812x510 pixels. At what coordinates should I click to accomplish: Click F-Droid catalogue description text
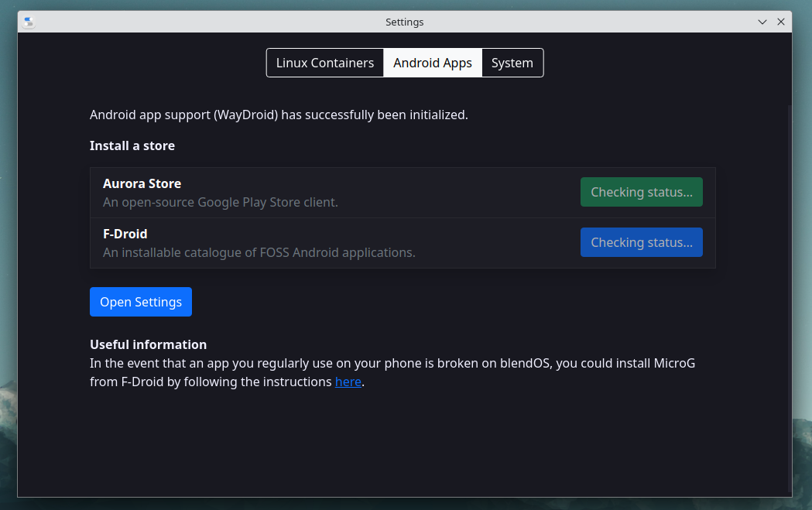click(x=259, y=252)
